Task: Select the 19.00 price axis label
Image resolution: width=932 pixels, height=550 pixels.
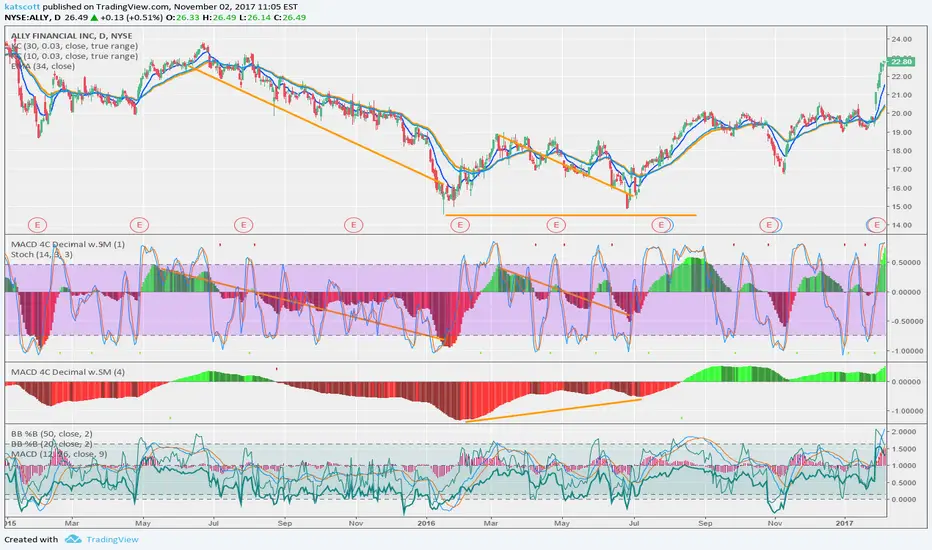Action: coord(901,133)
